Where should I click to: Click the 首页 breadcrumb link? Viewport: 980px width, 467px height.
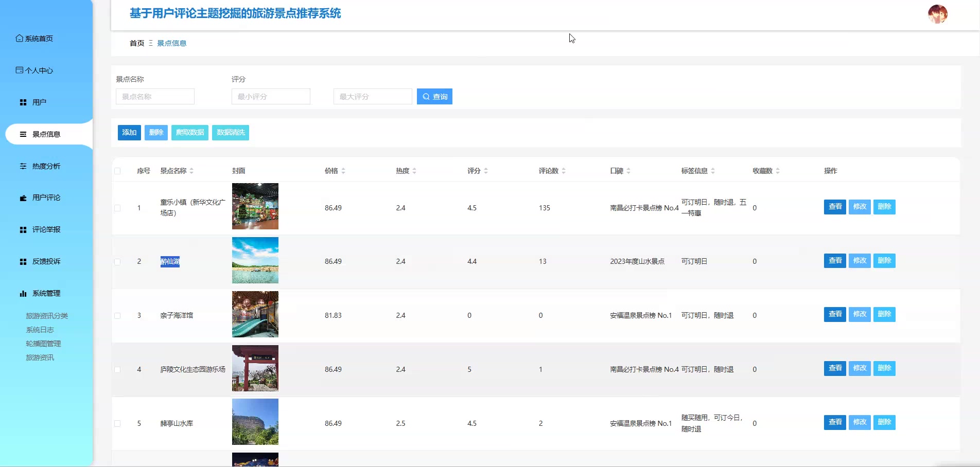click(x=137, y=43)
